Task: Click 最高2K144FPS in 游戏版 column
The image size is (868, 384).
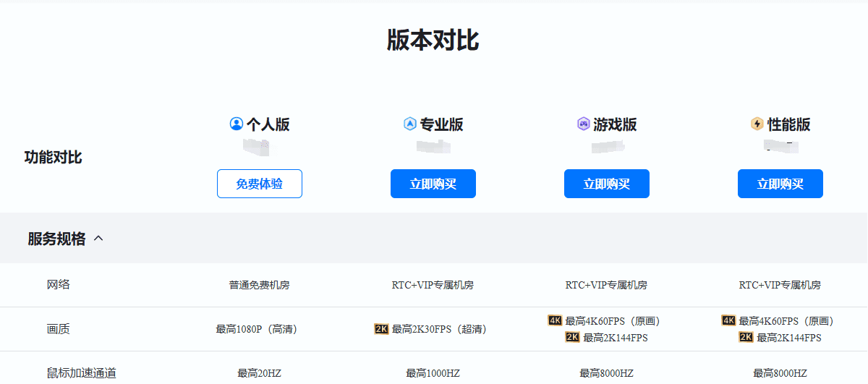Action: tap(616, 338)
